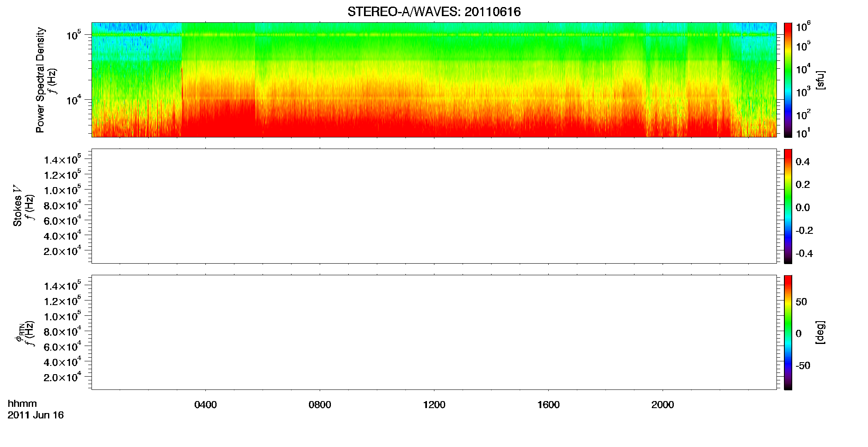Click the power spectral density spectrogram panel
This screenshot has height=447, width=868.
[x=434, y=80]
